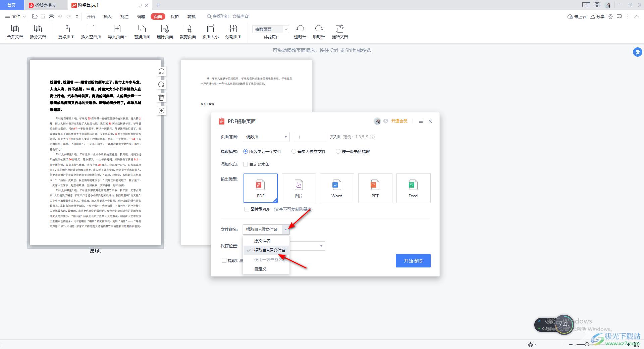
Task: Enable the 自定义水印 checkbox
Action: click(246, 164)
